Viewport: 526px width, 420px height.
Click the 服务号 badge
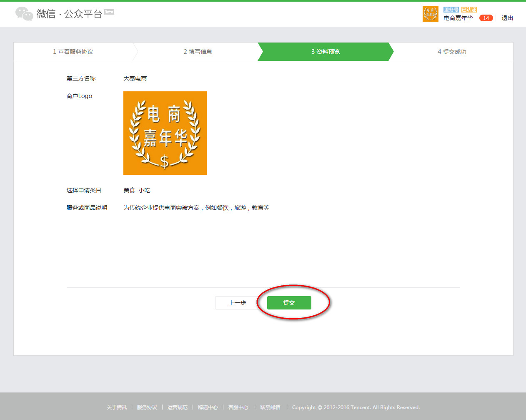[451, 10]
